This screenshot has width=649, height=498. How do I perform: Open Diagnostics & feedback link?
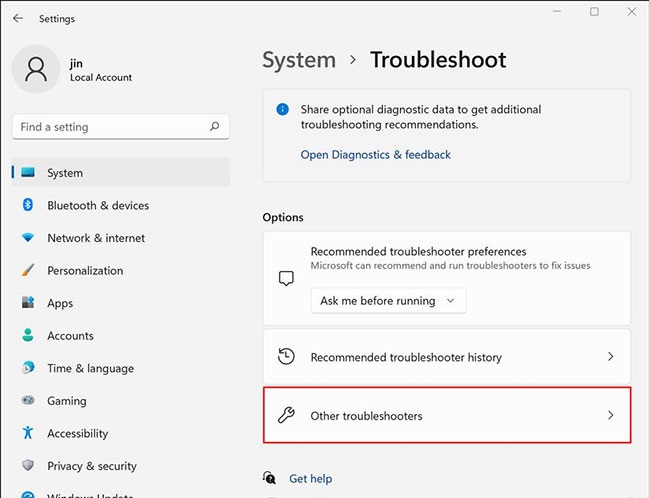click(375, 154)
